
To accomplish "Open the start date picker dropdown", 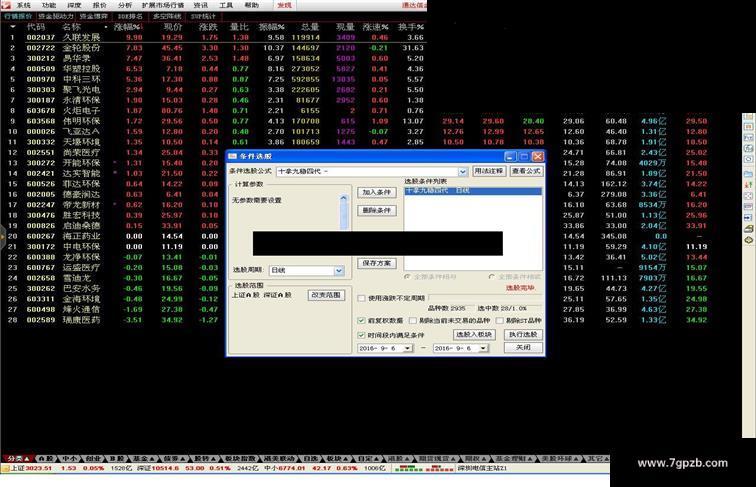I will 407,348.
